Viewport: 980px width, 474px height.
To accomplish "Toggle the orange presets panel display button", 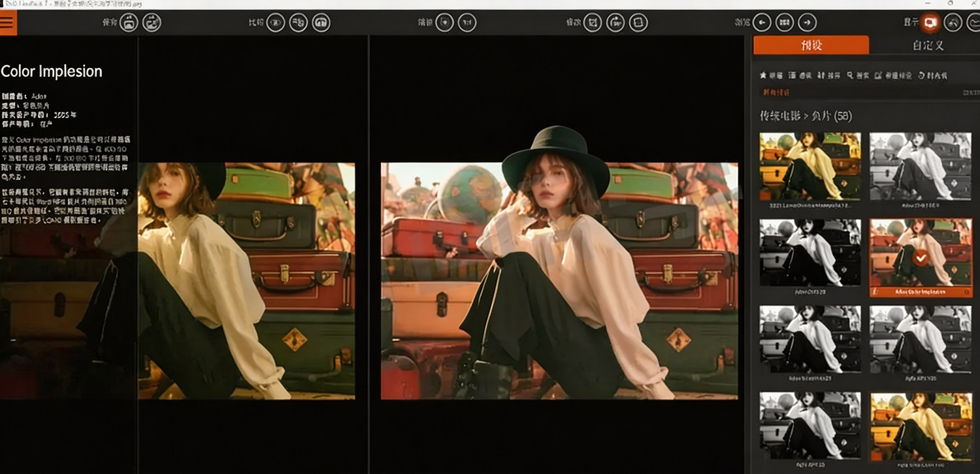I will (930, 23).
